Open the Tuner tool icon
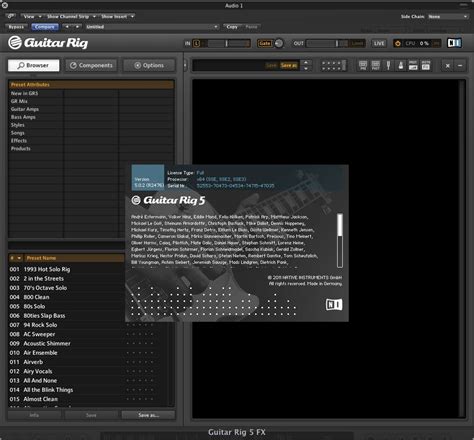The width and height of the screenshot is (474, 440). [x=388, y=65]
